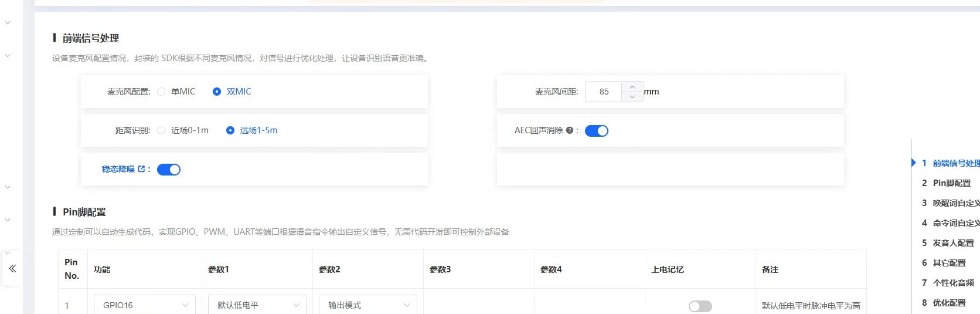Screen dimensions: 980x314
Task: Jump to 优化配置 in page outline
Action: point(949,303)
